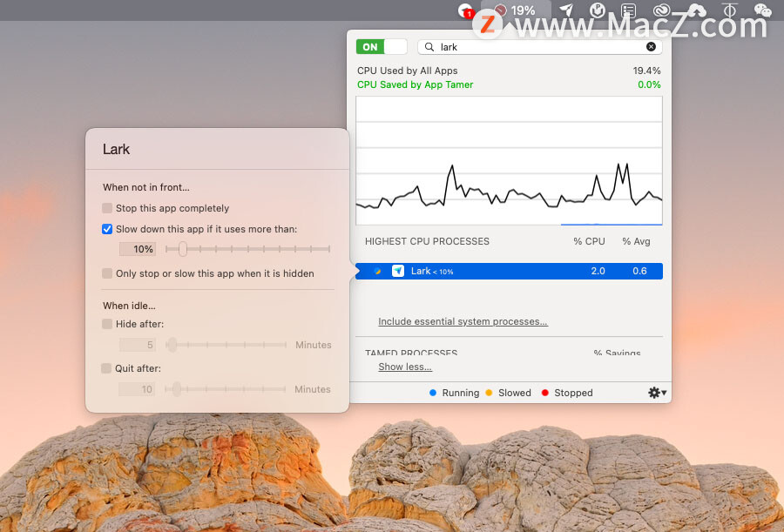The width and height of the screenshot is (784, 532).
Task: Enable Only stop or slow when hidden
Action: click(x=107, y=273)
